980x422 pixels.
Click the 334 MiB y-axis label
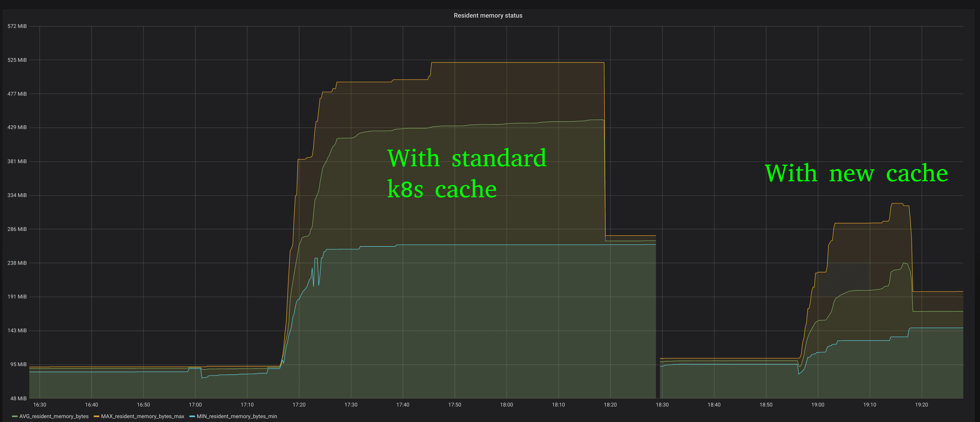pyautogui.click(x=17, y=195)
